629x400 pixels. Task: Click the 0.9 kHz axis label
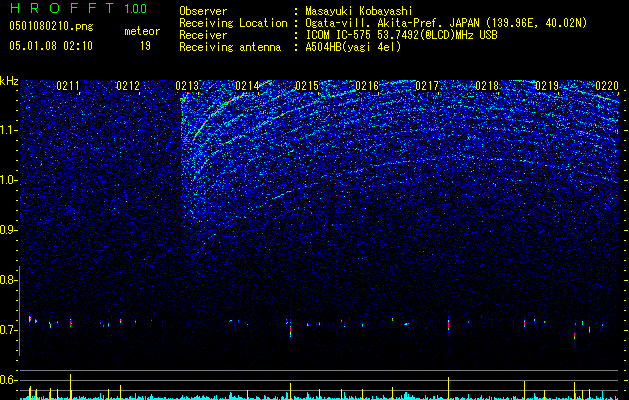click(x=8, y=230)
